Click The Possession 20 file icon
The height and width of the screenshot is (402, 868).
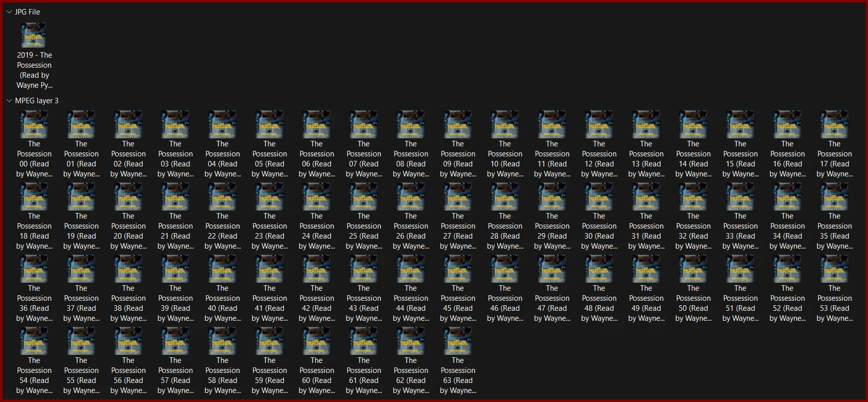tap(128, 196)
